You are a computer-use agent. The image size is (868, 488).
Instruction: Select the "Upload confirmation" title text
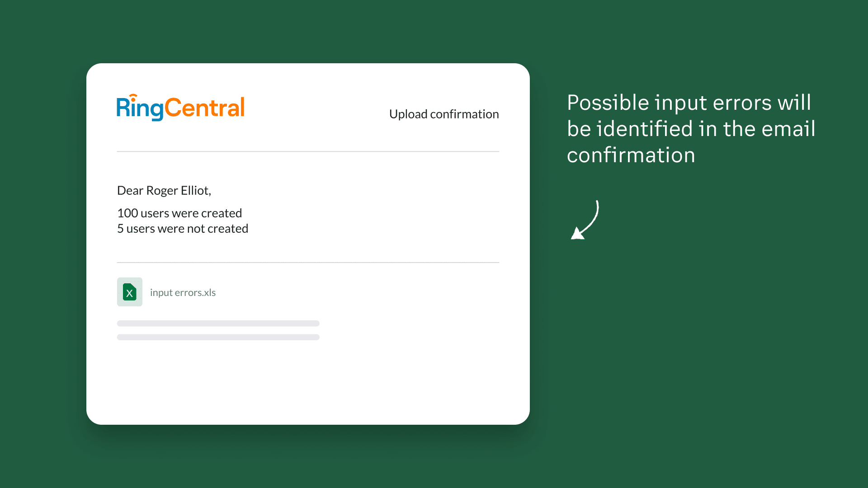click(x=444, y=114)
